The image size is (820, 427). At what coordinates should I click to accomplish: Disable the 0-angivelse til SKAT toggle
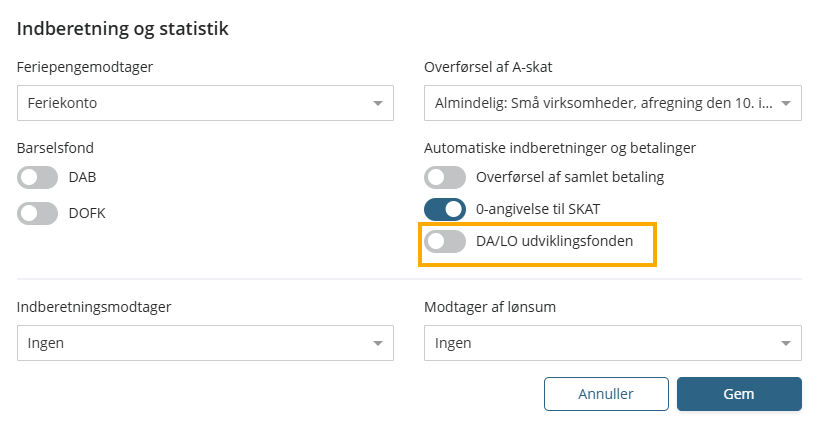(445, 209)
